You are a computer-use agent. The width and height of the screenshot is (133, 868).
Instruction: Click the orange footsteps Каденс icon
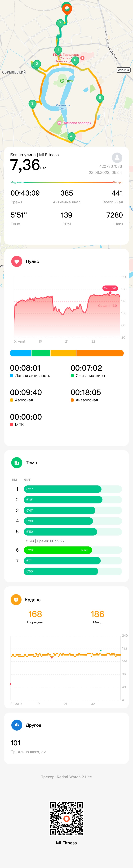point(16,599)
